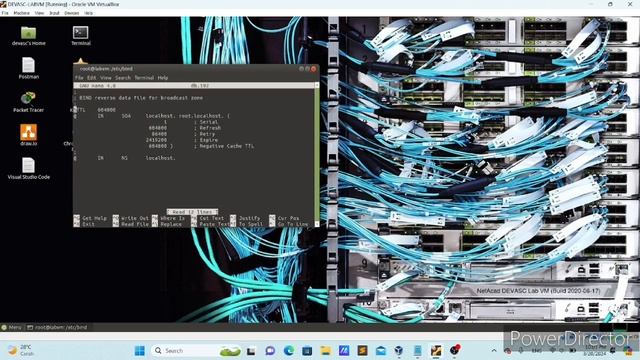Open the weather widget showing 28°C
Screen dimensions: 640x360
[x=20, y=350]
